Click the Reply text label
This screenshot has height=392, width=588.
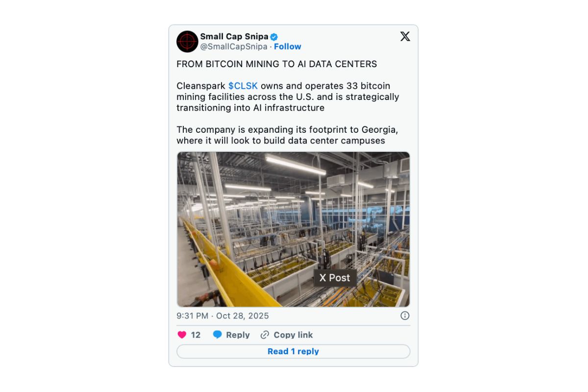click(238, 335)
